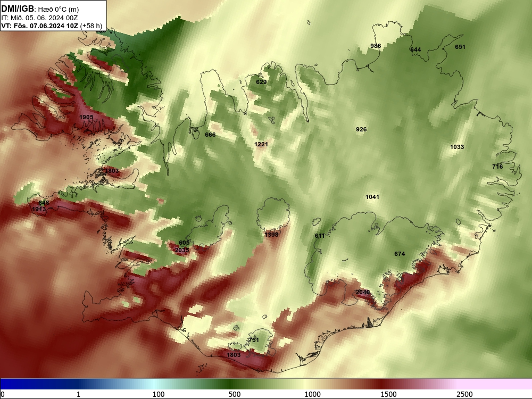This screenshot has width=532, height=399.
Task: Select the IT: Mið. 05. 06. 2024 00Z line
Action: 40,18
